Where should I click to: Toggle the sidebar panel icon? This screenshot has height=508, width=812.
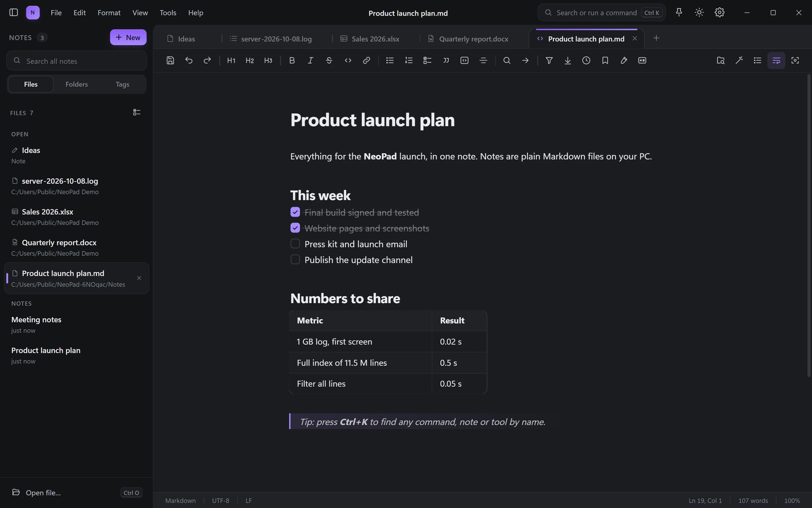(x=14, y=12)
